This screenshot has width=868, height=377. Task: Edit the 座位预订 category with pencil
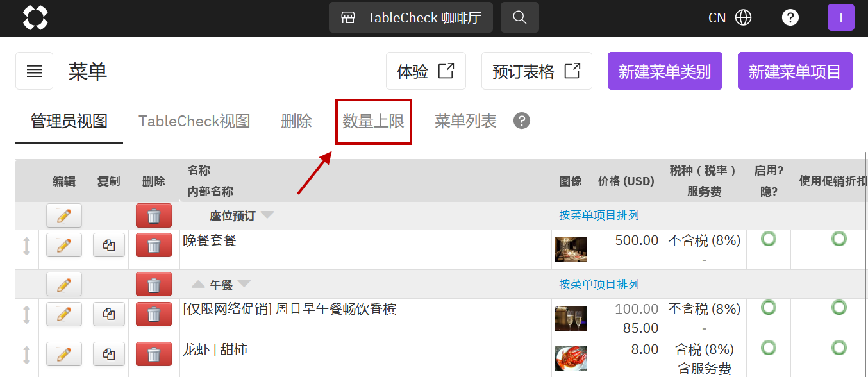[64, 215]
